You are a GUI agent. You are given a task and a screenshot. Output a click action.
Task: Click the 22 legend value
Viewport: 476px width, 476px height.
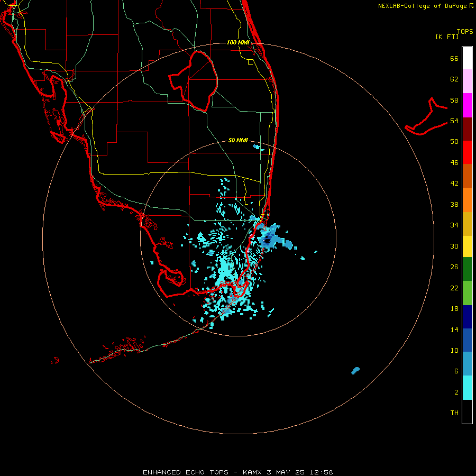coord(454,288)
